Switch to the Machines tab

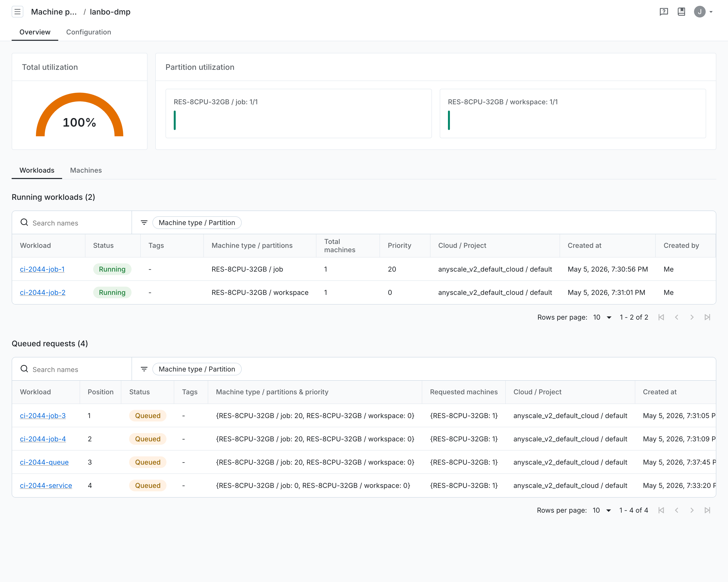86,170
